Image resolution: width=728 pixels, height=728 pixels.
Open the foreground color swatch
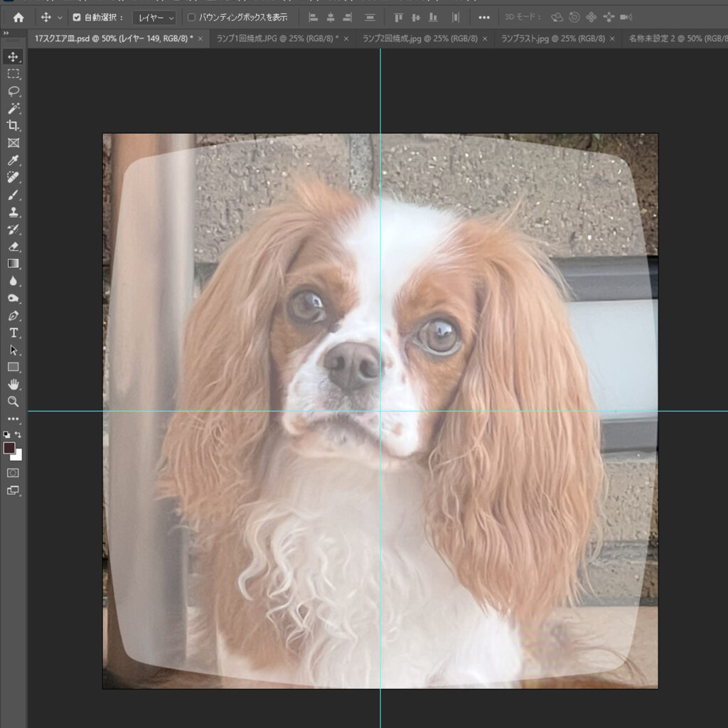9,448
